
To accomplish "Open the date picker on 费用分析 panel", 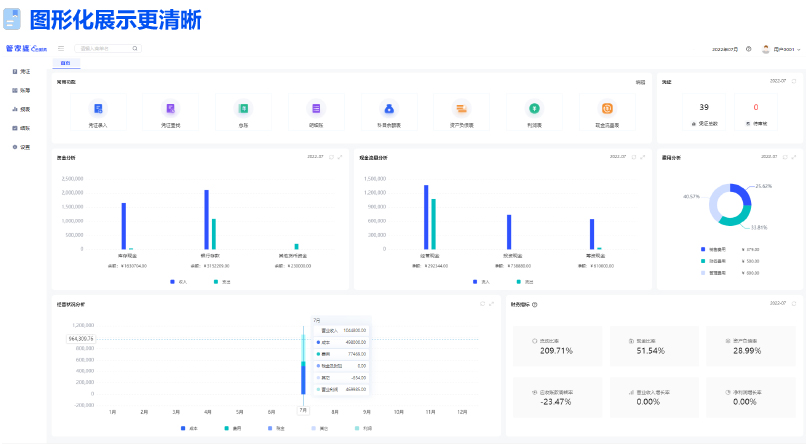I will pyautogui.click(x=769, y=157).
